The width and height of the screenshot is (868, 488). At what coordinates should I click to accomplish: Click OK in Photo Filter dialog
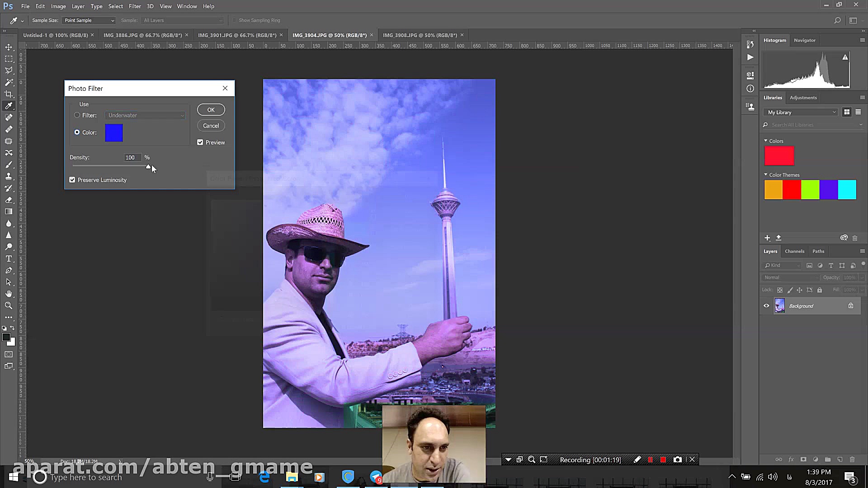(x=211, y=110)
